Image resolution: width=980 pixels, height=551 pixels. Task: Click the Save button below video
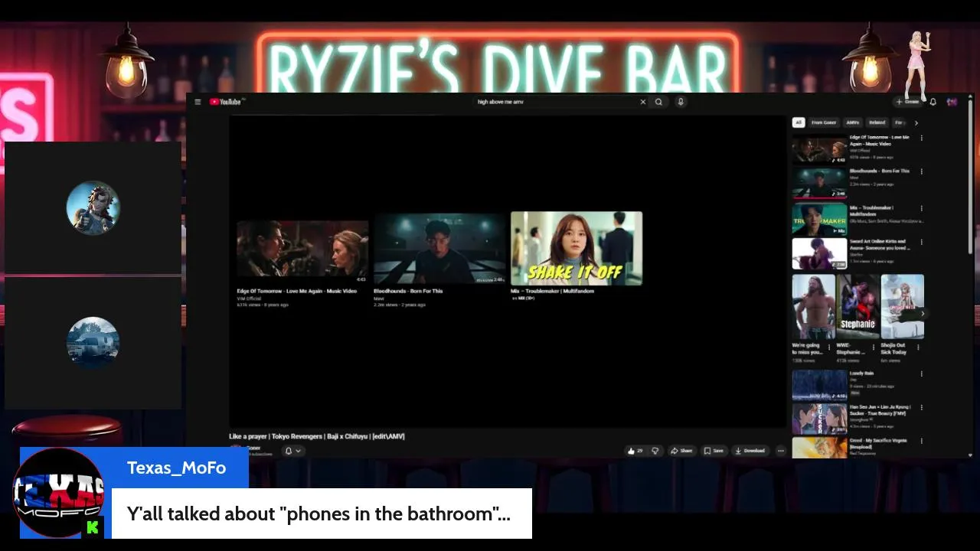pos(714,451)
